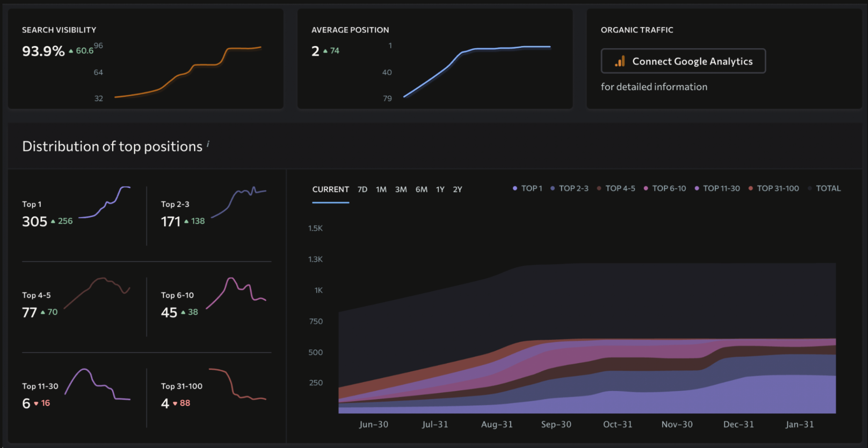Viewport: 868px width, 448px height.
Task: Click the Top 6-10 value 45
Action: tap(169, 313)
